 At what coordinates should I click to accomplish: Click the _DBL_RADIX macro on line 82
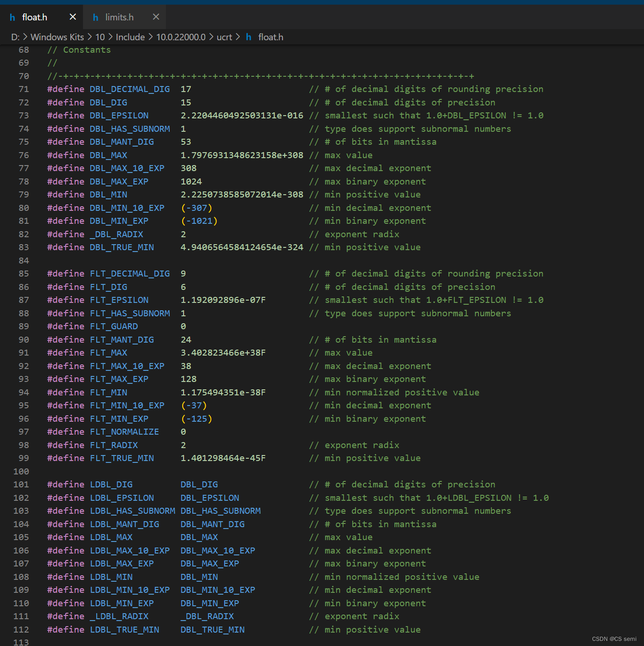coord(117,234)
